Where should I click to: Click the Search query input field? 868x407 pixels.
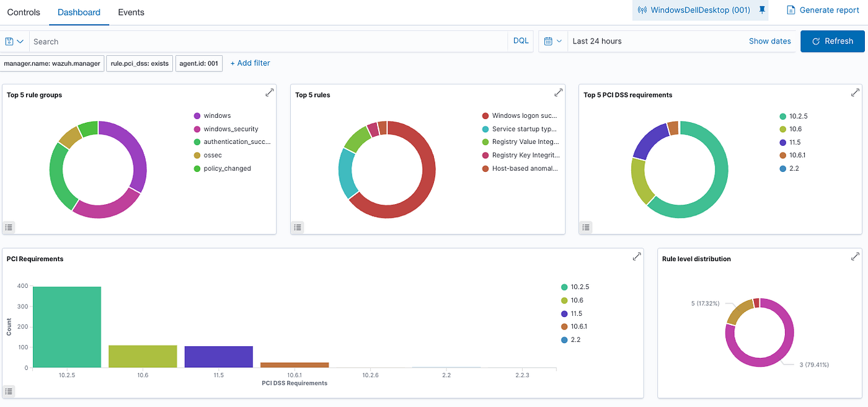(x=268, y=42)
